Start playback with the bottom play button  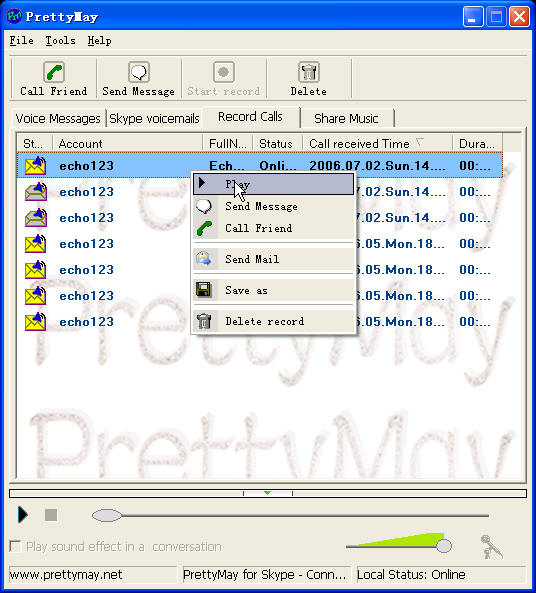23,515
